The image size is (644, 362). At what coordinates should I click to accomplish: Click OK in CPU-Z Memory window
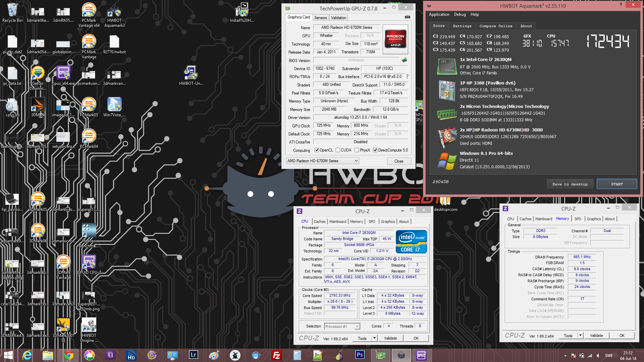tap(622, 336)
